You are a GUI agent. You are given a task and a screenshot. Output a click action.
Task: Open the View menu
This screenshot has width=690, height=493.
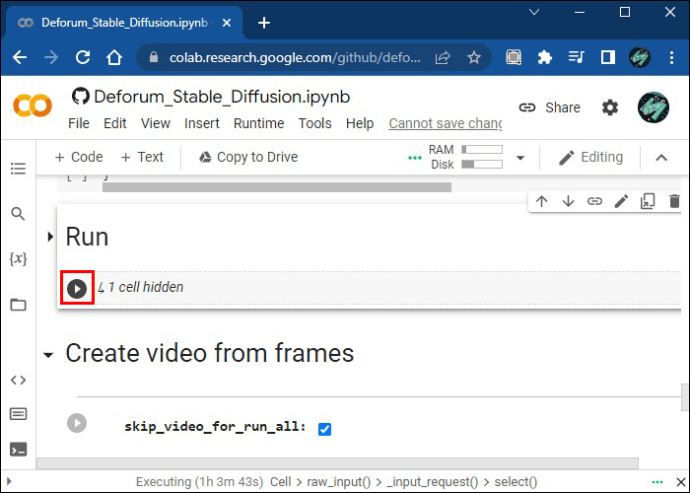pyautogui.click(x=155, y=123)
